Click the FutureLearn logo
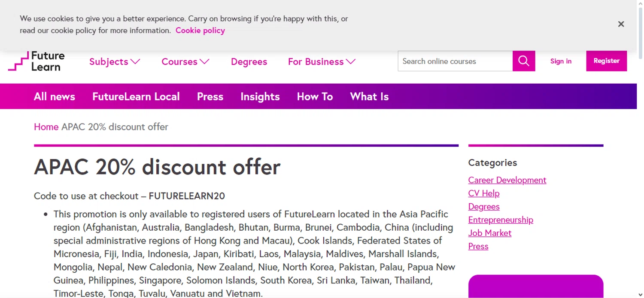 coord(36,61)
